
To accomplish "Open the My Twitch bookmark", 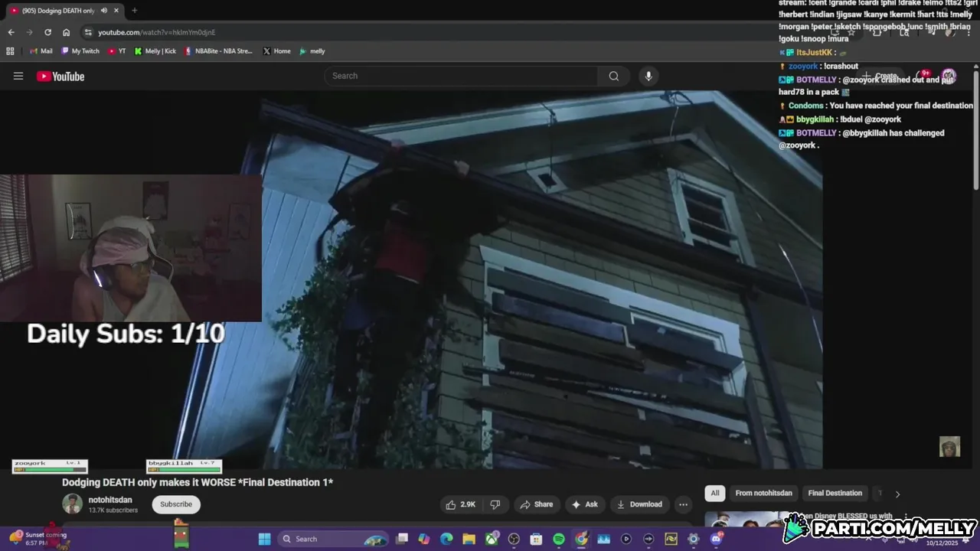I will [80, 51].
